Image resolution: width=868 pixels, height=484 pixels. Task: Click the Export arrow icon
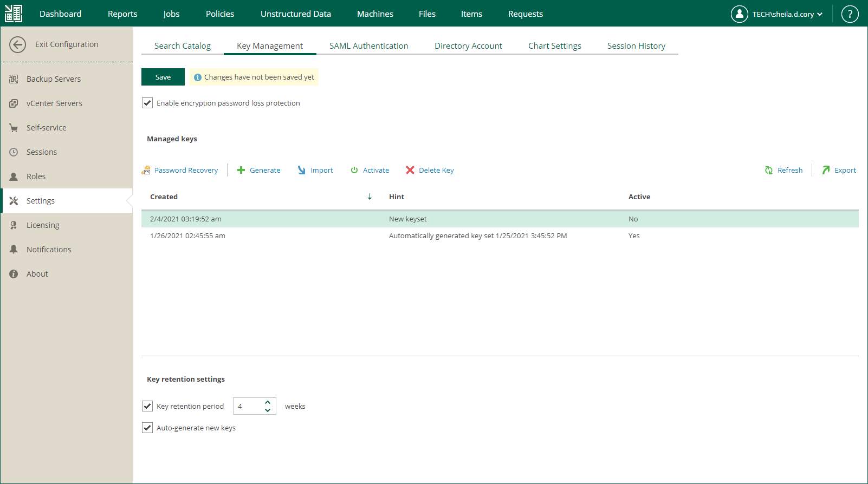(x=826, y=170)
